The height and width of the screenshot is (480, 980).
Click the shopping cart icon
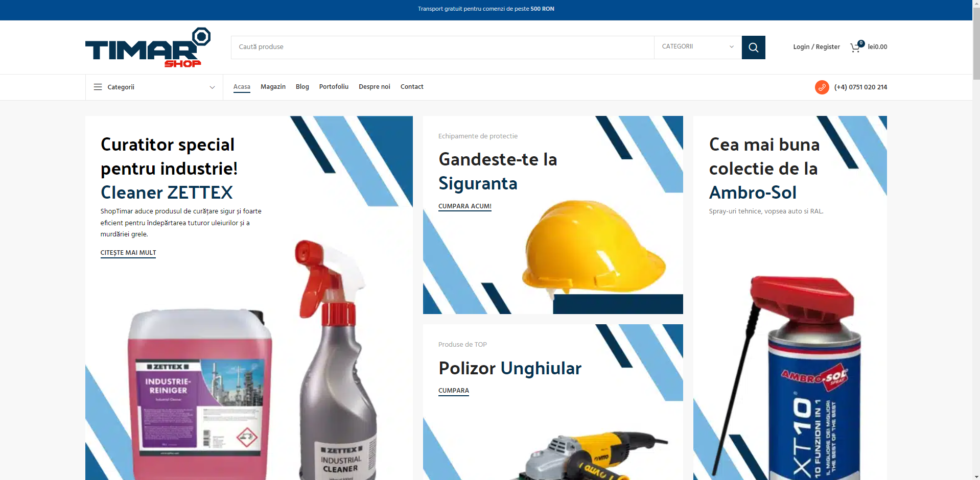855,47
